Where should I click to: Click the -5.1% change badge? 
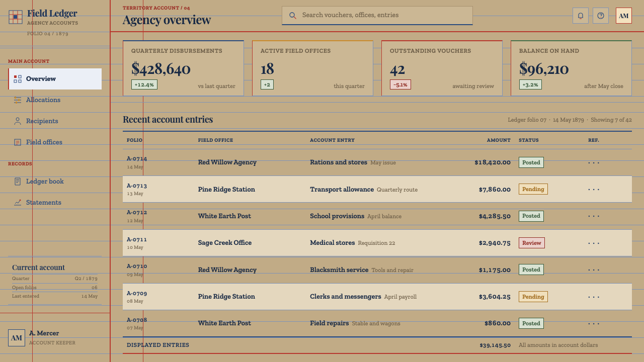pos(400,84)
